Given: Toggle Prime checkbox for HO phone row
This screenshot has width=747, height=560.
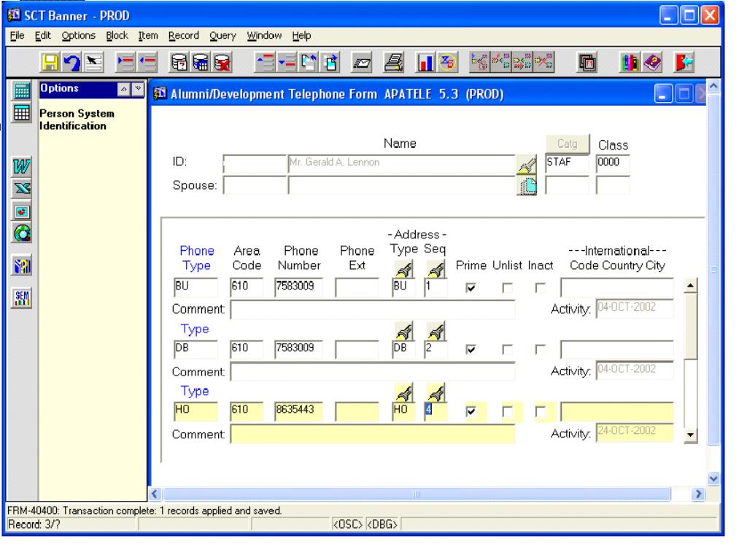Looking at the screenshot, I should pos(471,411).
